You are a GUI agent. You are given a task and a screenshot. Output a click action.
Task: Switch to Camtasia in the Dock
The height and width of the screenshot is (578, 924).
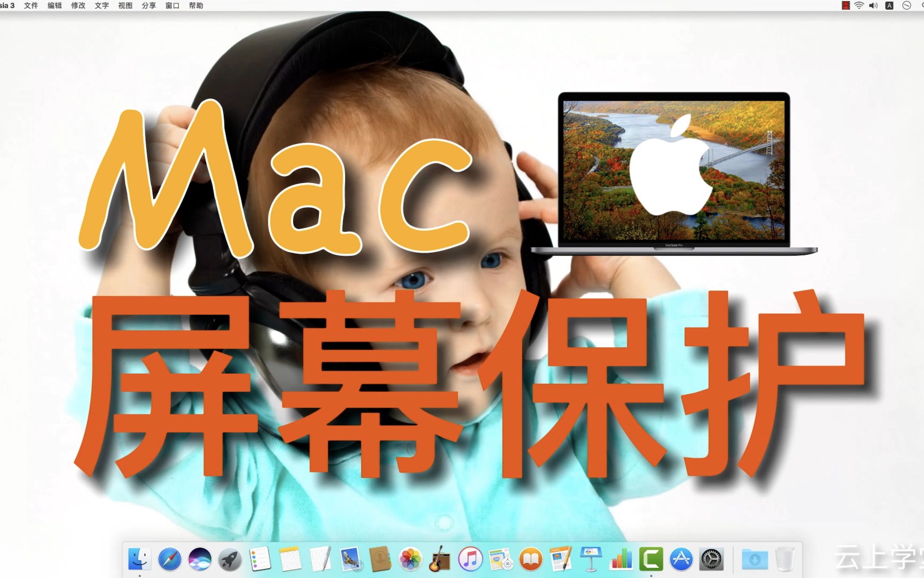(651, 559)
